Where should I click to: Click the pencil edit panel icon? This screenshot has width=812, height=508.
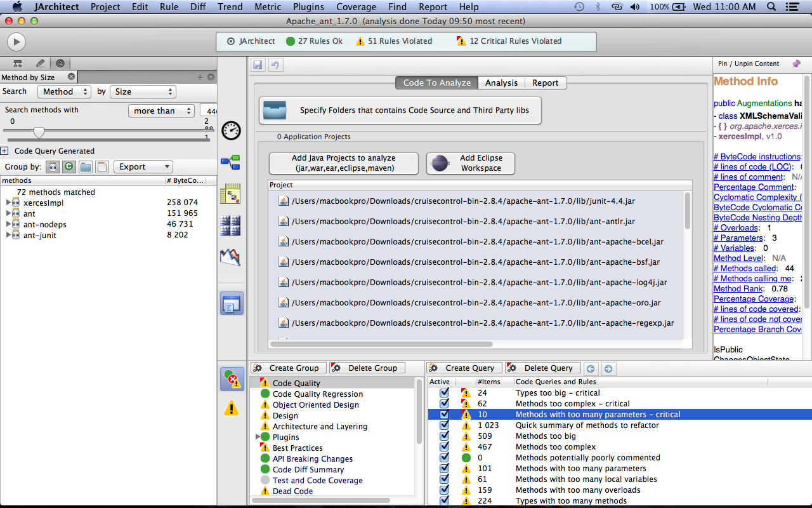click(41, 63)
